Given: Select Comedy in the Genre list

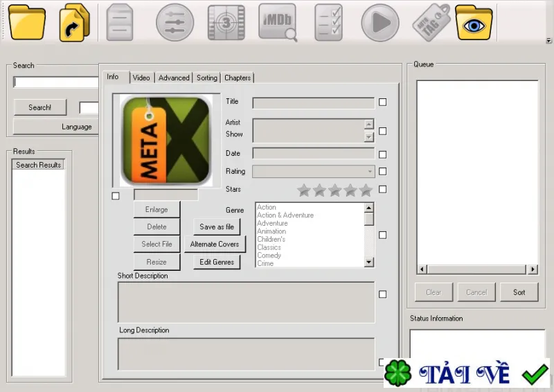Looking at the screenshot, I should click(x=269, y=255).
